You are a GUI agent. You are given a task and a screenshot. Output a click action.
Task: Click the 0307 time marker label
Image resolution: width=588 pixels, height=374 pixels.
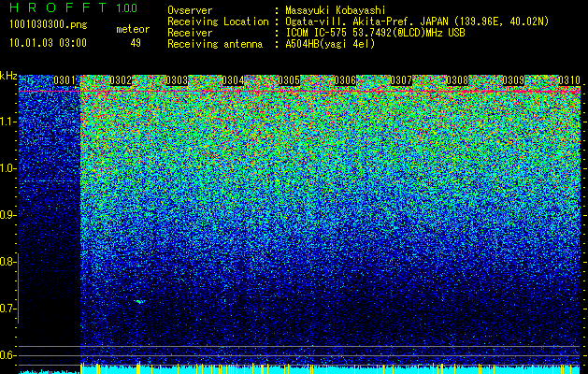[401, 80]
